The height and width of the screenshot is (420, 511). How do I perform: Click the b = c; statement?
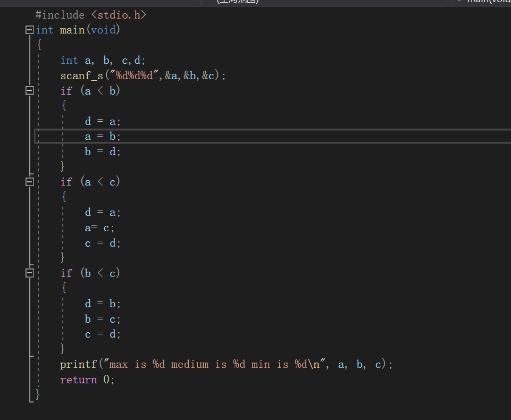[103, 319]
